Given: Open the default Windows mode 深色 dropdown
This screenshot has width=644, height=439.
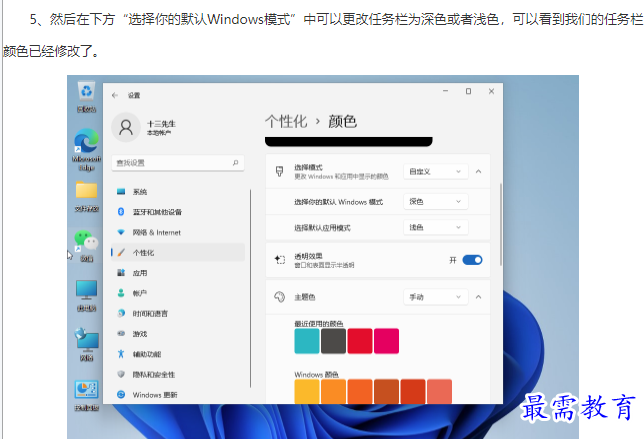Looking at the screenshot, I should tap(435, 201).
